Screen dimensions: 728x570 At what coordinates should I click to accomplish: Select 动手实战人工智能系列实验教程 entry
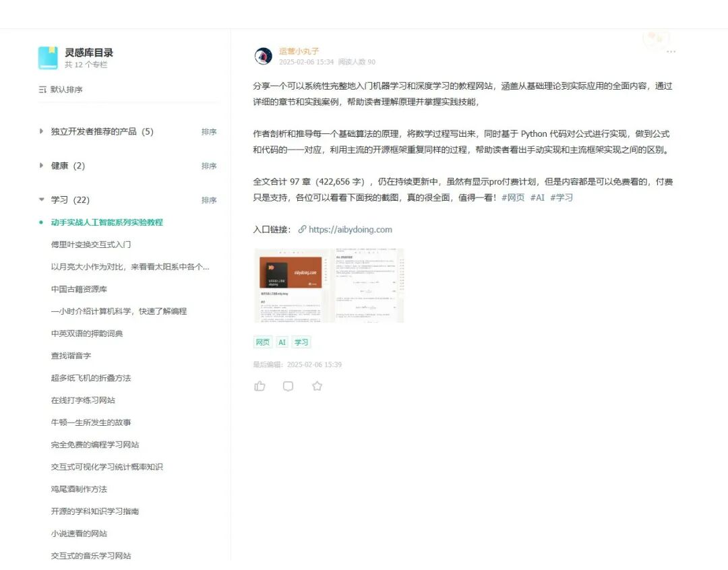tap(107, 222)
